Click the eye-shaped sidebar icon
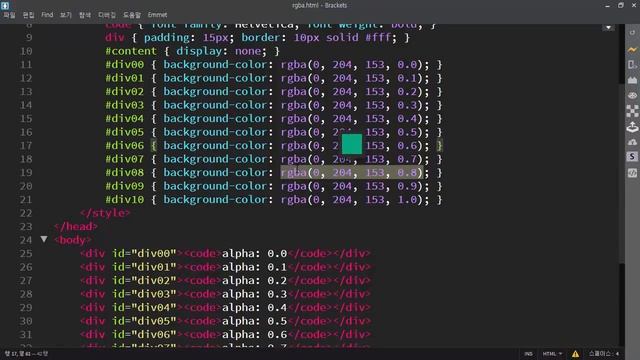The height and width of the screenshot is (360, 640). (632, 96)
